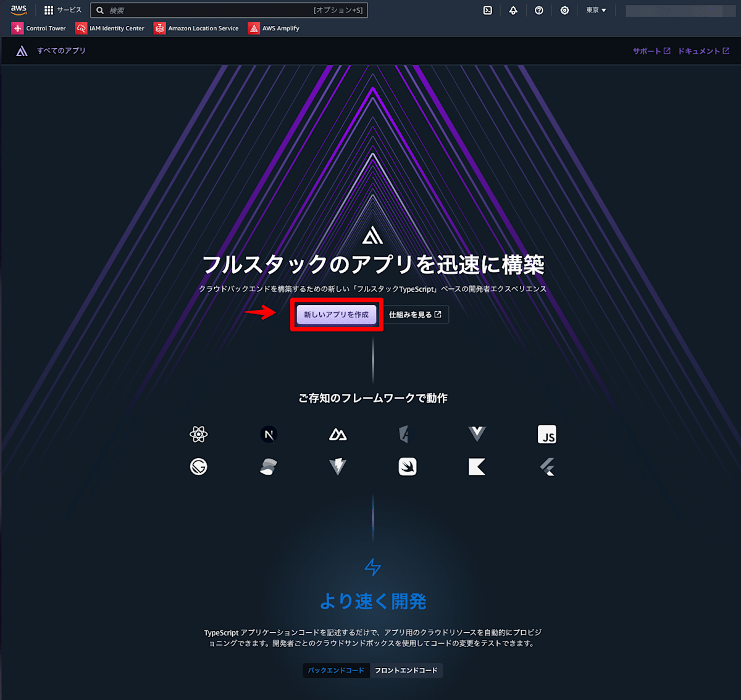The image size is (741, 700).
Task: Open the AWS Amplify favorite link
Action: 274,28
